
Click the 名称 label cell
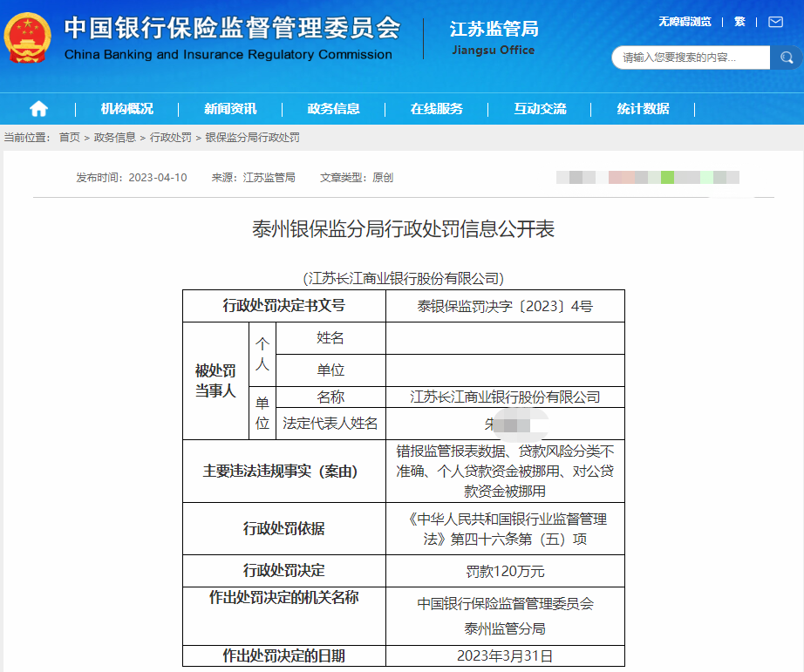point(330,397)
